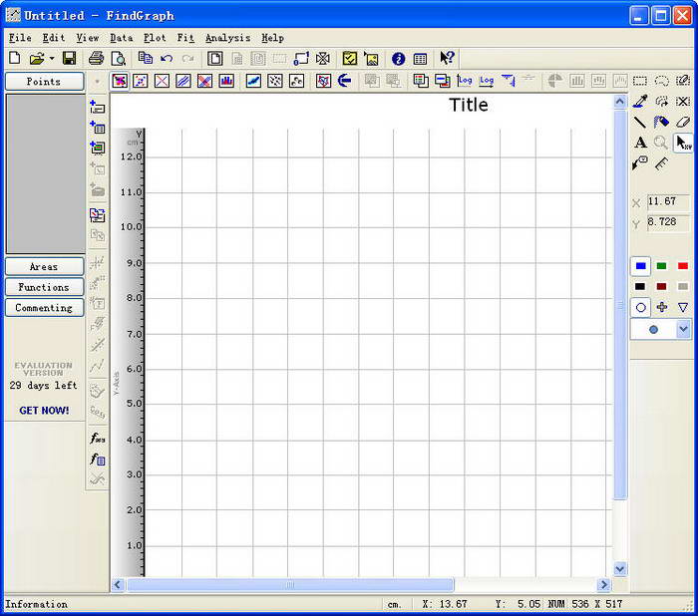698x616 pixels.
Task: Activate the What's This help pointer
Action: [447, 58]
